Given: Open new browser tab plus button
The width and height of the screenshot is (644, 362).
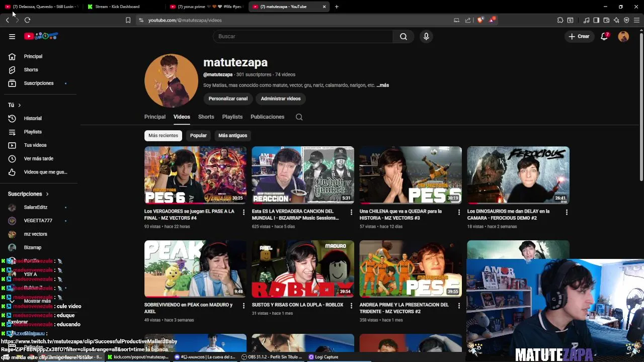Looking at the screenshot, I should coord(337,7).
